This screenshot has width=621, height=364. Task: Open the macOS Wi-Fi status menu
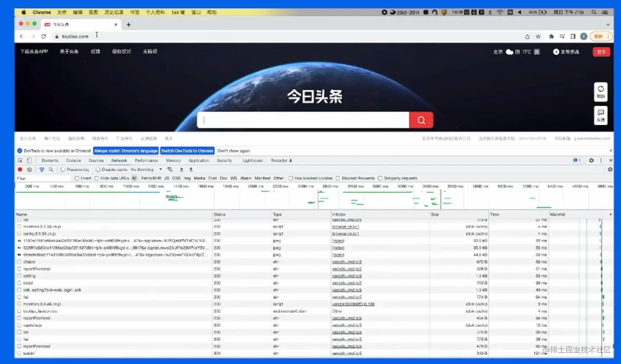pos(500,12)
